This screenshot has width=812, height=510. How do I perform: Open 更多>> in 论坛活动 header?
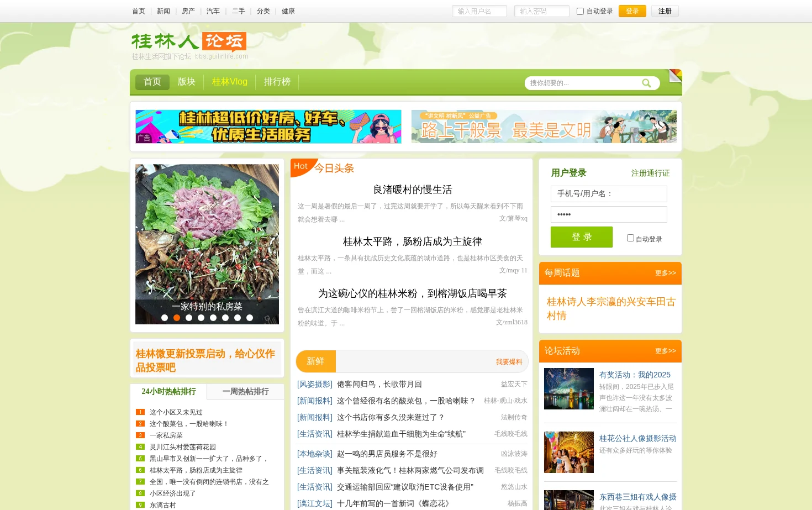click(666, 351)
